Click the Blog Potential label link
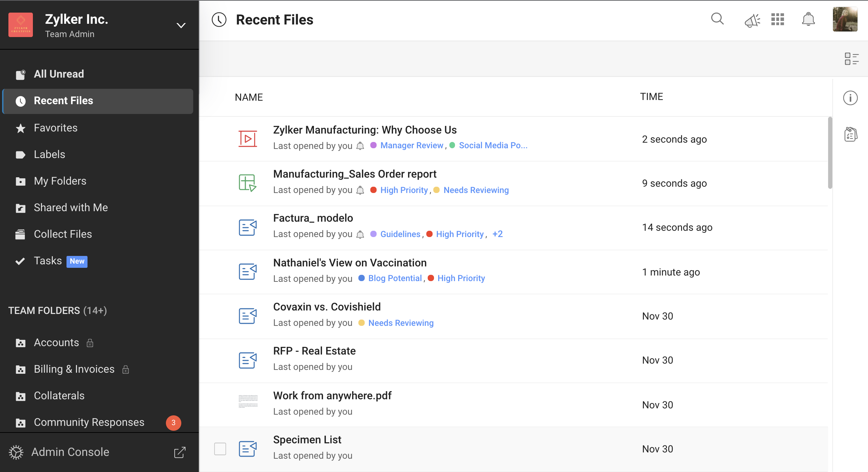 tap(395, 278)
